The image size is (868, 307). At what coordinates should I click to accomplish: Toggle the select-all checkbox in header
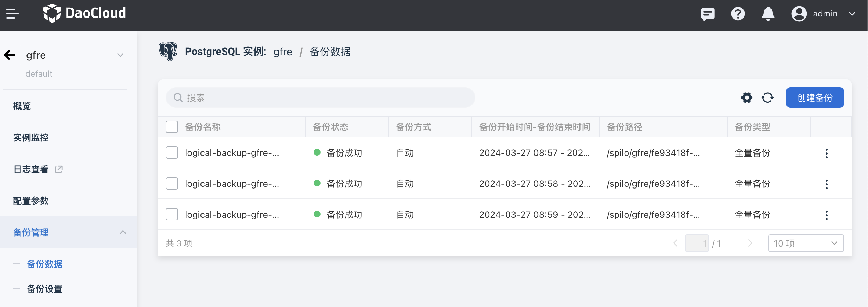click(172, 127)
